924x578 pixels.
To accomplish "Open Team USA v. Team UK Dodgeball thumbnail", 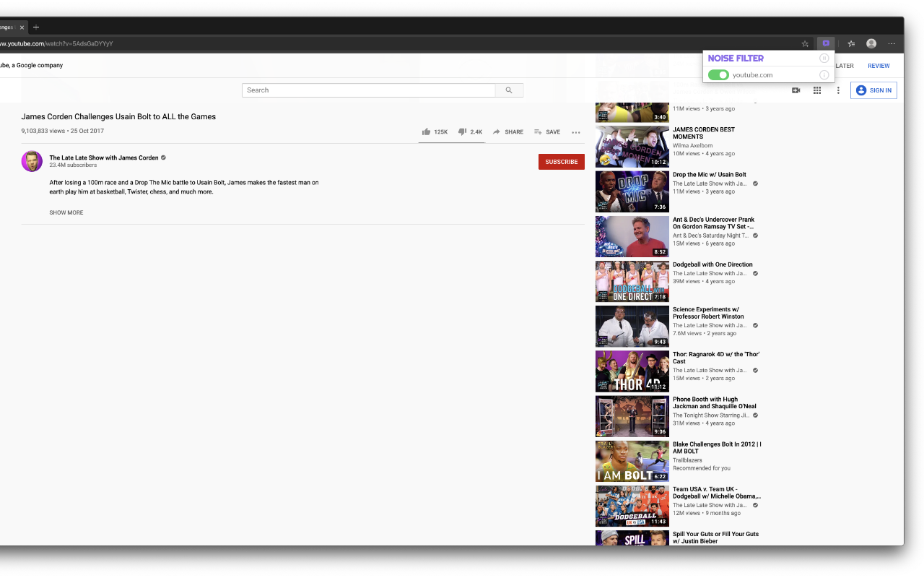I will coord(632,506).
